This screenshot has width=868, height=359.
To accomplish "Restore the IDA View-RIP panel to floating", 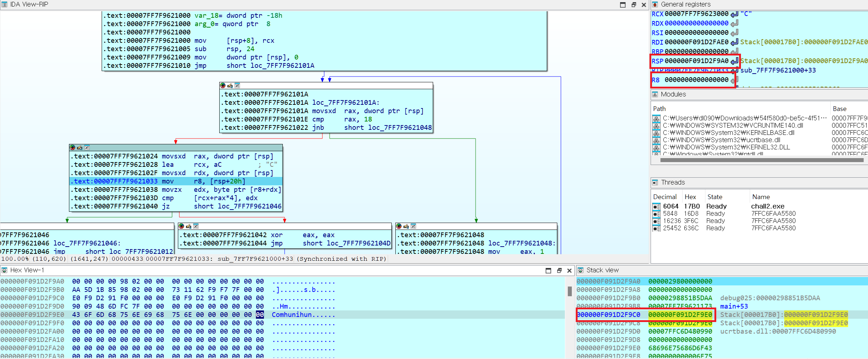I will pos(634,5).
